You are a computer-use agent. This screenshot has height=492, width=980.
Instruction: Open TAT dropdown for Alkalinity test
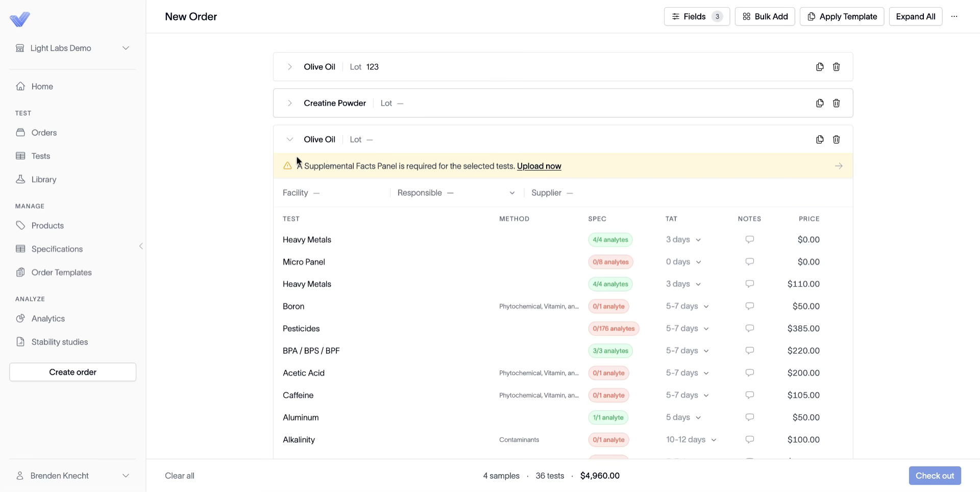pos(691,440)
